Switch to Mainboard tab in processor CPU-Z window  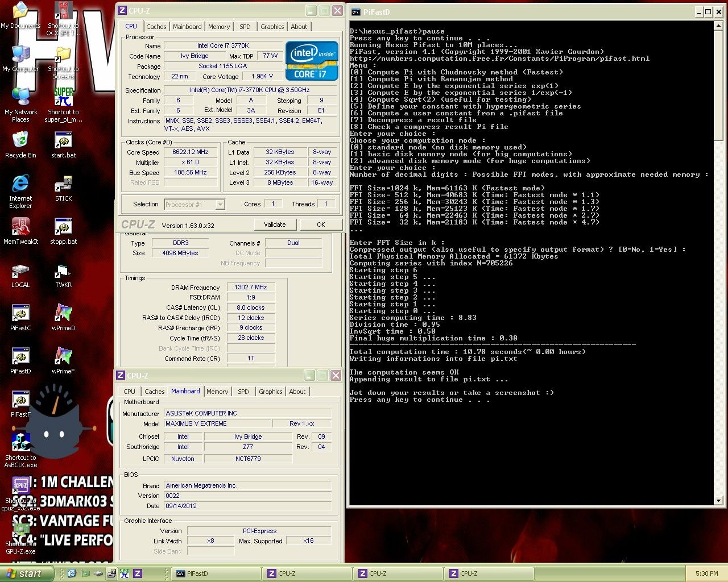187,27
